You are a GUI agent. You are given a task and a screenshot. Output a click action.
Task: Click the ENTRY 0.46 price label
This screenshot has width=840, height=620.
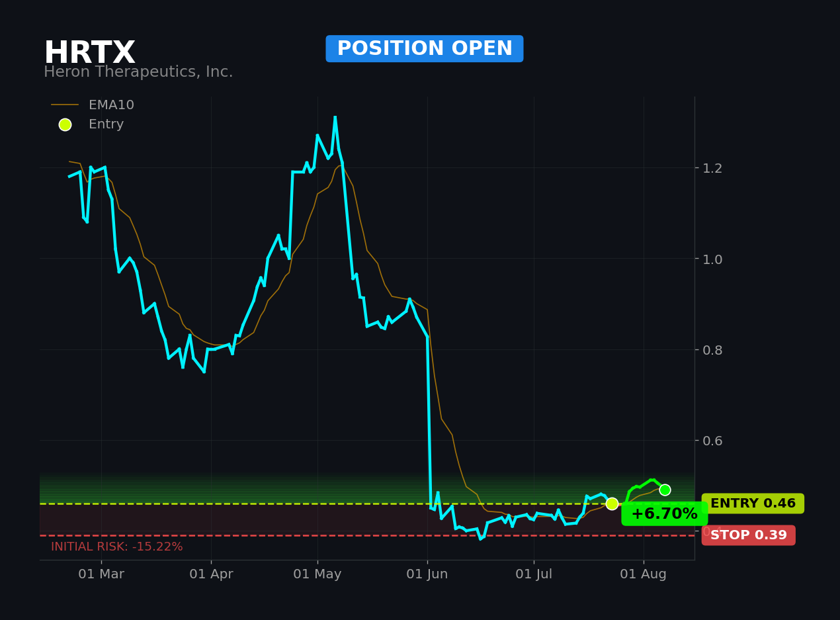coord(753,504)
